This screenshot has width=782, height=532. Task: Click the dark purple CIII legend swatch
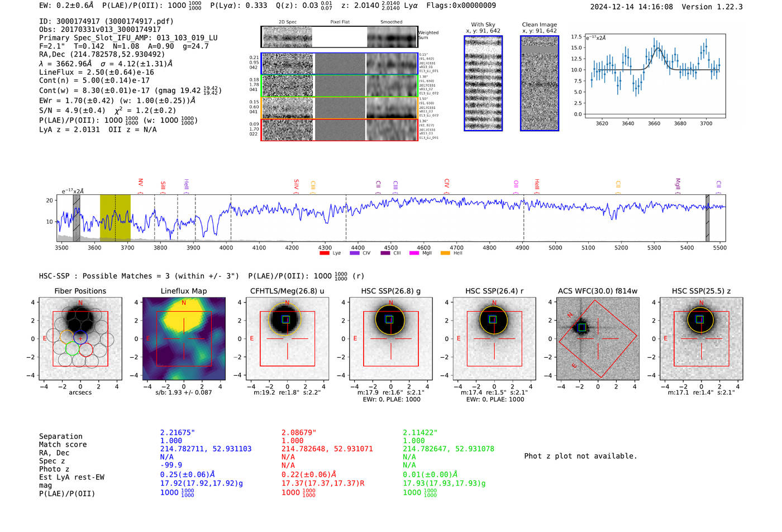[x=385, y=253]
